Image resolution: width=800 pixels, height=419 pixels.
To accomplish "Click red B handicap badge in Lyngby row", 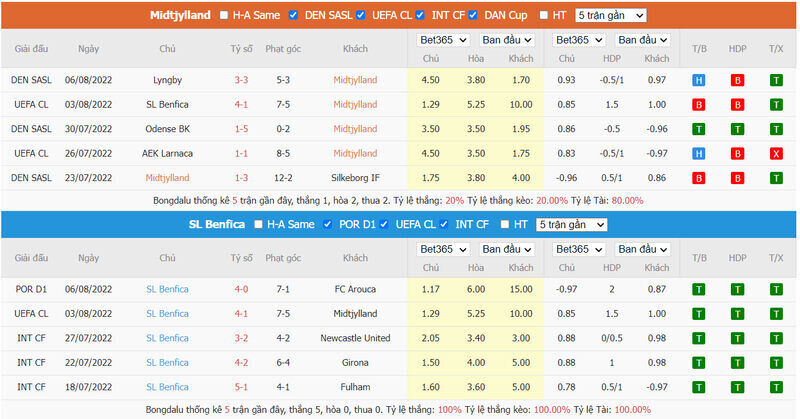I will [737, 80].
